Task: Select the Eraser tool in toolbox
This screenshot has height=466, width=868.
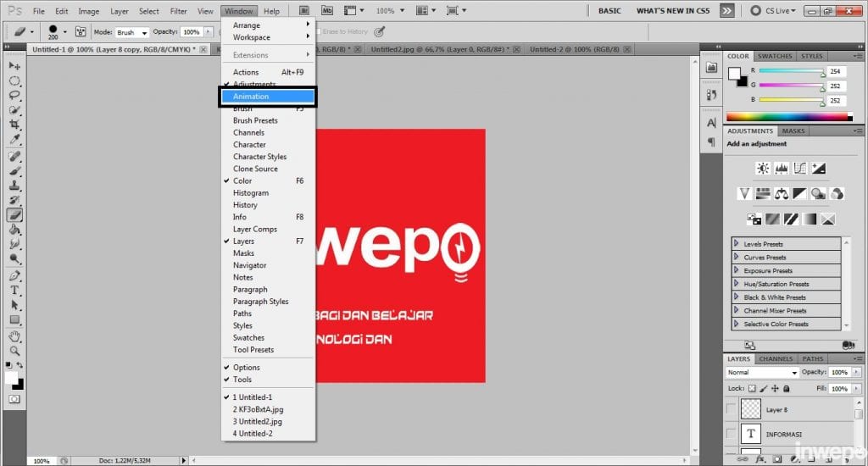Action: [14, 214]
